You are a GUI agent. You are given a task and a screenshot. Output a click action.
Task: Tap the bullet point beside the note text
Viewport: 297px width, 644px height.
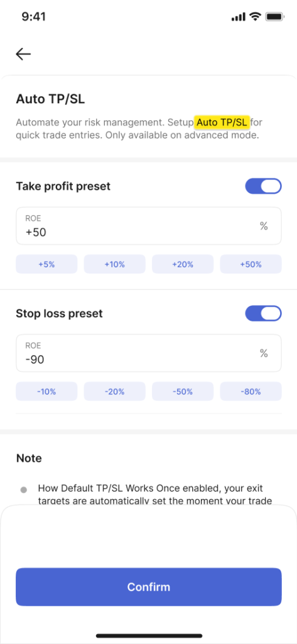click(x=24, y=489)
